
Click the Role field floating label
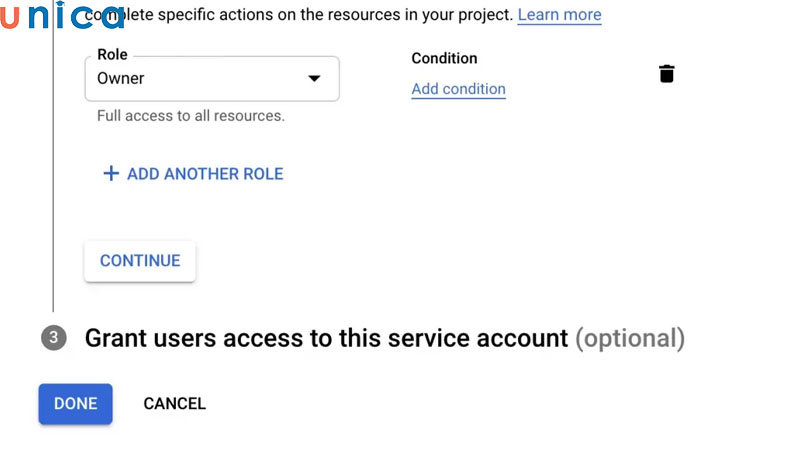coord(112,55)
